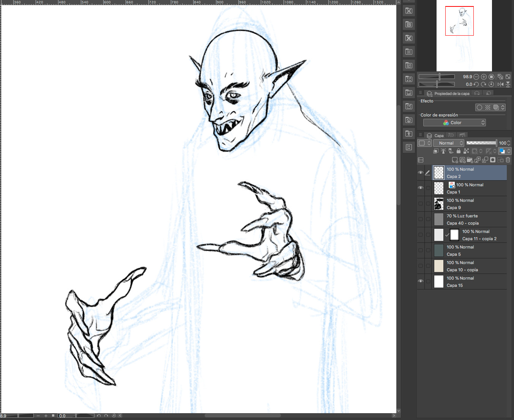Apply tone effect dotted icon
This screenshot has width=514, height=420.
pyautogui.click(x=488, y=107)
